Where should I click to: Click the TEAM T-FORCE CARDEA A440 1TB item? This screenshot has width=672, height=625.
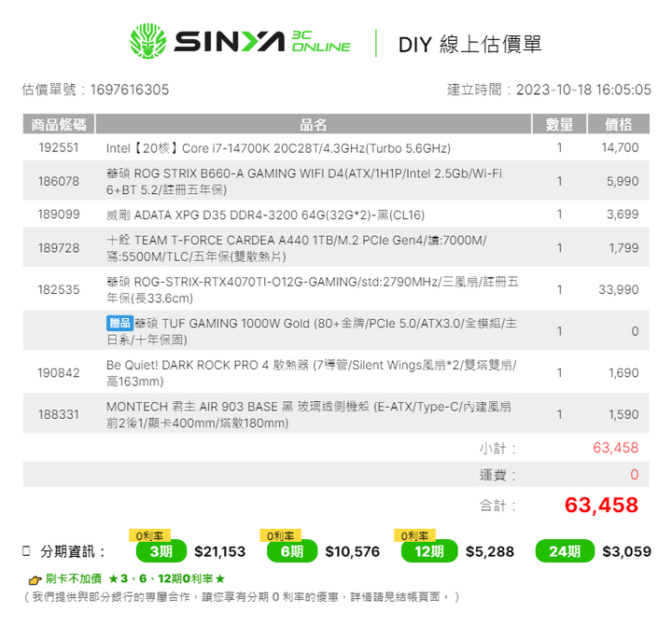pos(297,248)
